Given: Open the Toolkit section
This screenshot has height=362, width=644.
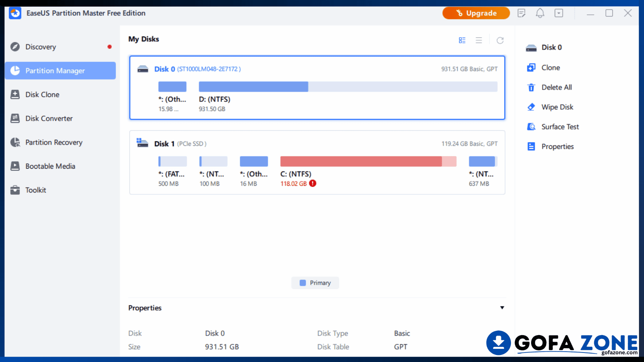Looking at the screenshot, I should 60,190.
